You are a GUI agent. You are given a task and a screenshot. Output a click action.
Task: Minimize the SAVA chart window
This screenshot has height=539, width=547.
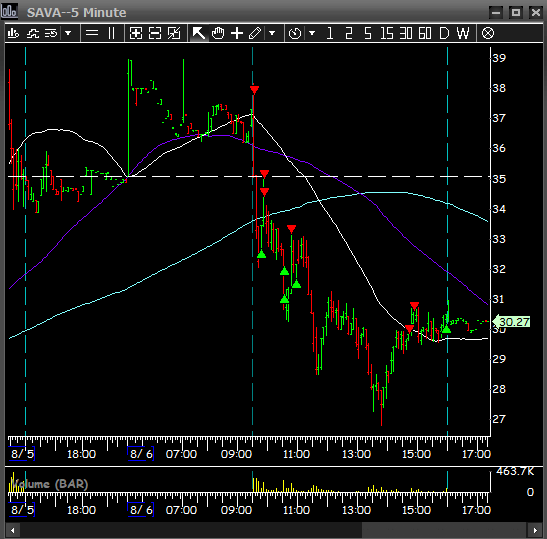pyautogui.click(x=496, y=13)
